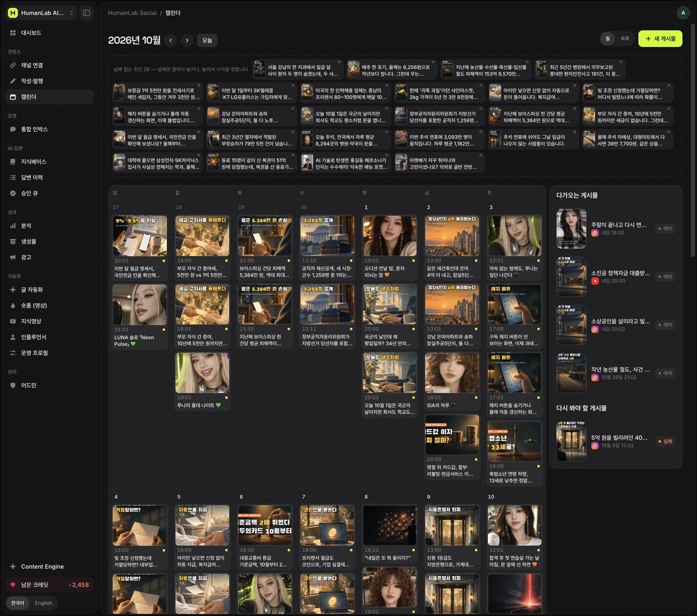Click the user avatar A icon

[683, 13]
